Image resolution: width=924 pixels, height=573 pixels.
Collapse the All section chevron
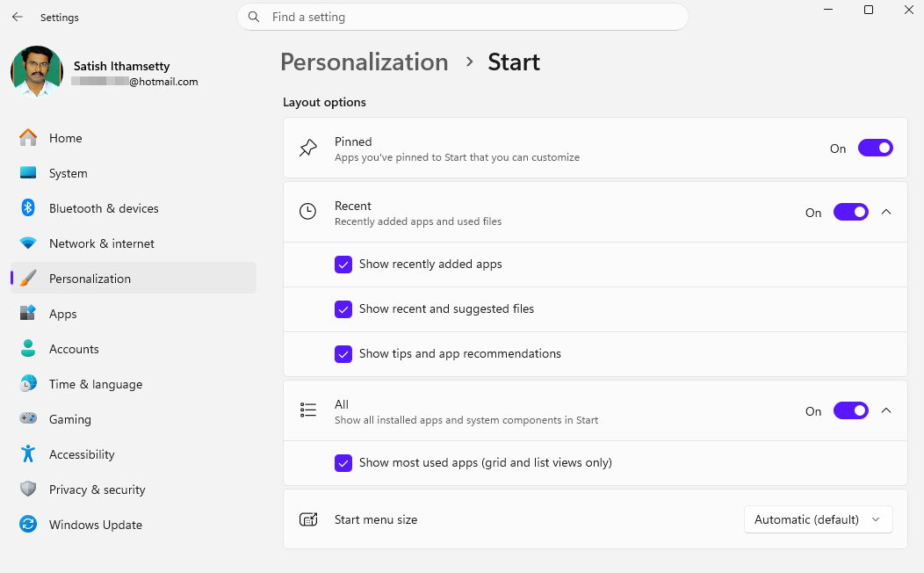click(x=885, y=410)
